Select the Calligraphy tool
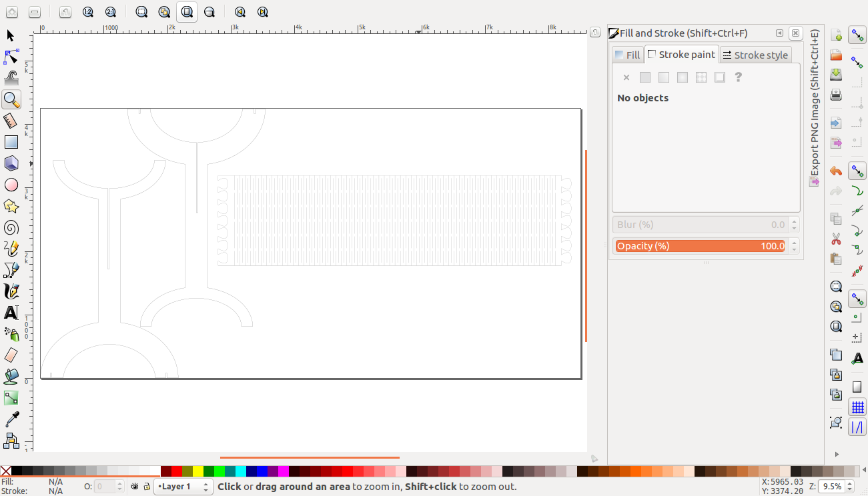Image resolution: width=868 pixels, height=496 pixels. pyautogui.click(x=11, y=291)
